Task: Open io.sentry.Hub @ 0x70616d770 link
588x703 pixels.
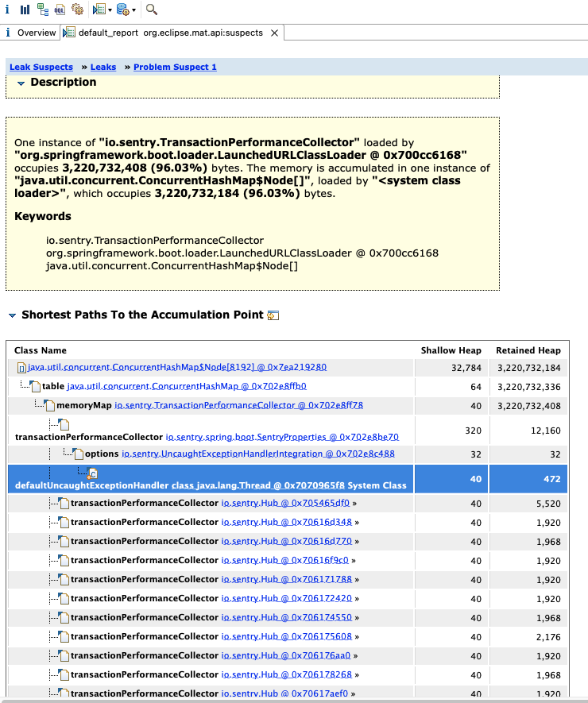Action: [287, 541]
